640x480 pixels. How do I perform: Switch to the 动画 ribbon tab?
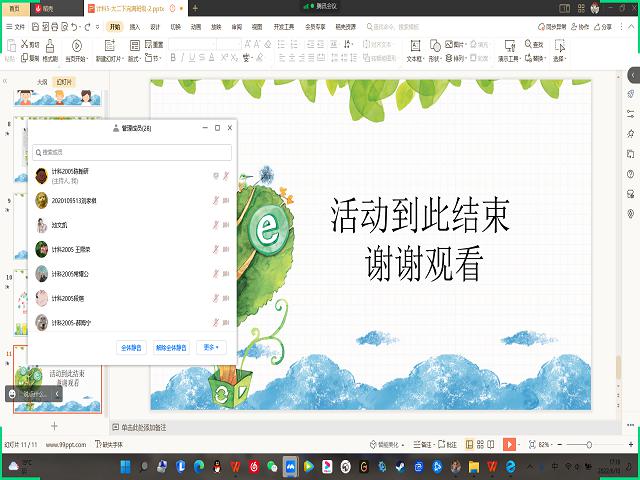pos(196,27)
